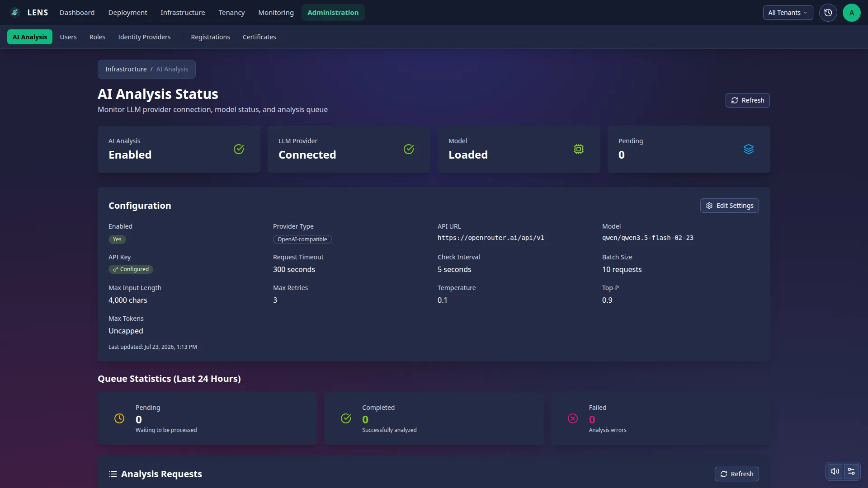Click the Analysis Requests list icon
This screenshot has width=868, height=488.
[x=113, y=474]
